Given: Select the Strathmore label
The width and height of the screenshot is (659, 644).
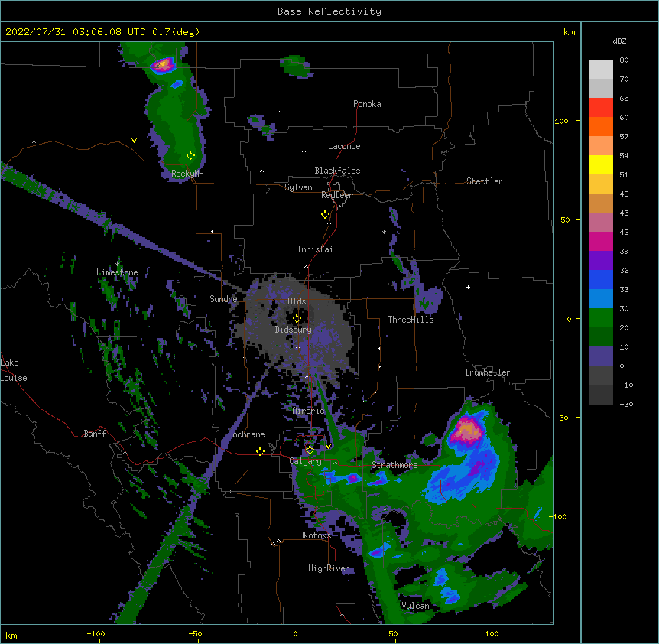Looking at the screenshot, I should pos(394,465).
